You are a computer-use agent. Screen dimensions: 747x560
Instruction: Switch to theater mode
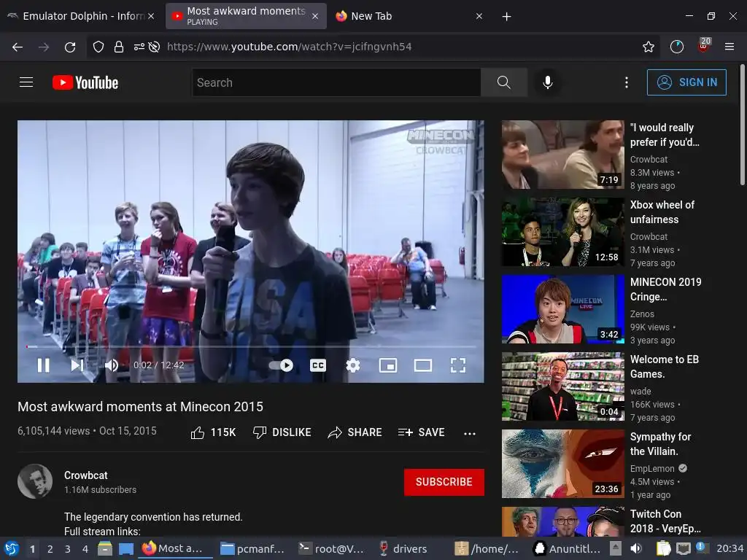(423, 365)
